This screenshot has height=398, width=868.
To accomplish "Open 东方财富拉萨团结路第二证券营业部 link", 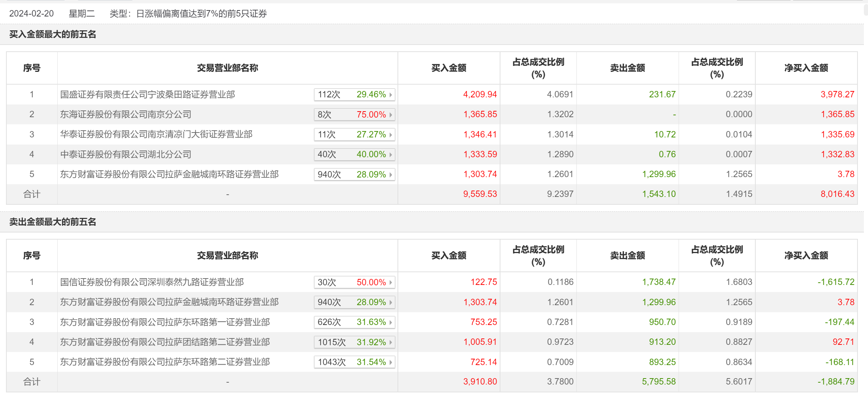I will [165, 342].
